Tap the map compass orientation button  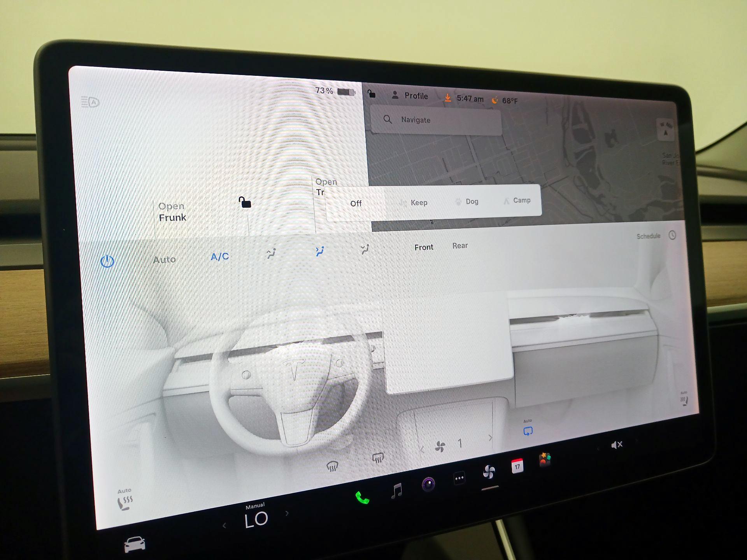666,129
